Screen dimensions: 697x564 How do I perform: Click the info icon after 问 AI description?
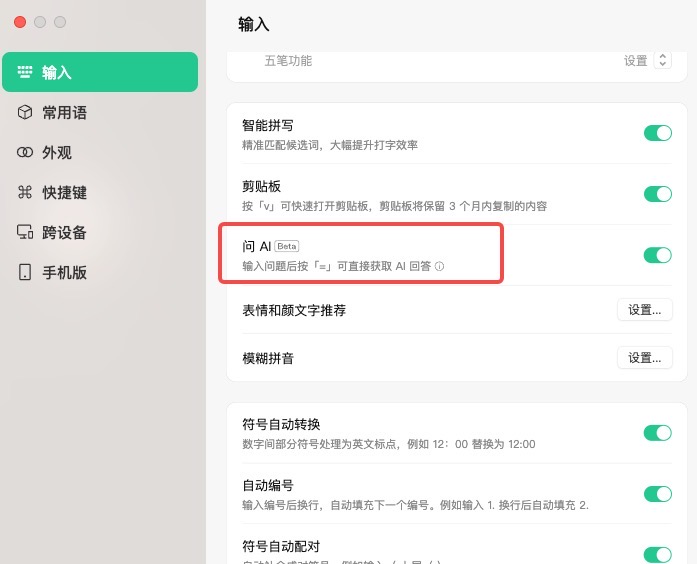pyautogui.click(x=439, y=267)
